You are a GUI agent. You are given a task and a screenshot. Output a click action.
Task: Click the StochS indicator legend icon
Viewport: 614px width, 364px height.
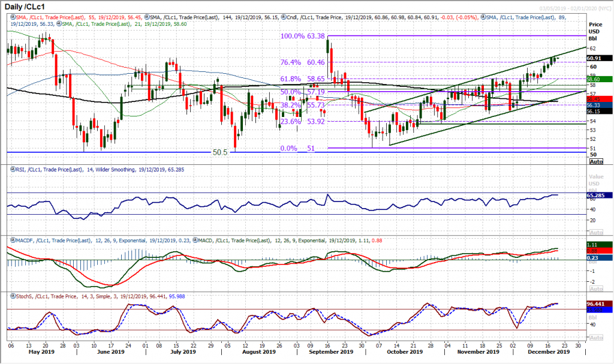[13, 296]
